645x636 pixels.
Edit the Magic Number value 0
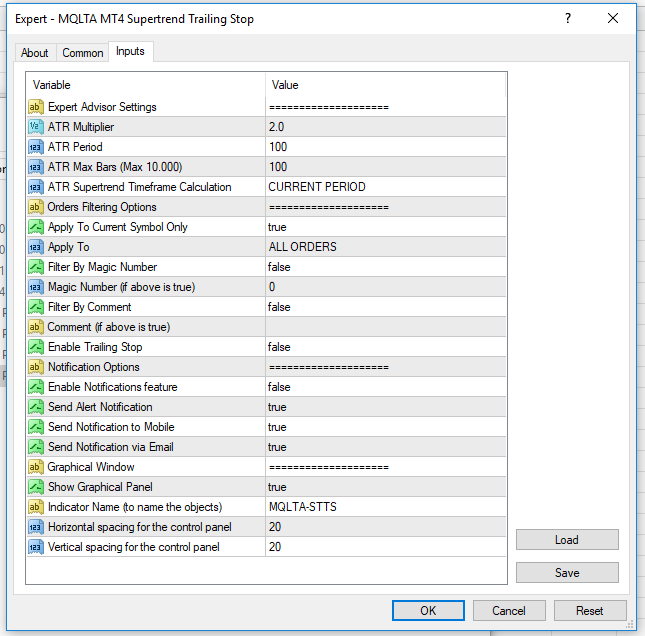tap(386, 287)
